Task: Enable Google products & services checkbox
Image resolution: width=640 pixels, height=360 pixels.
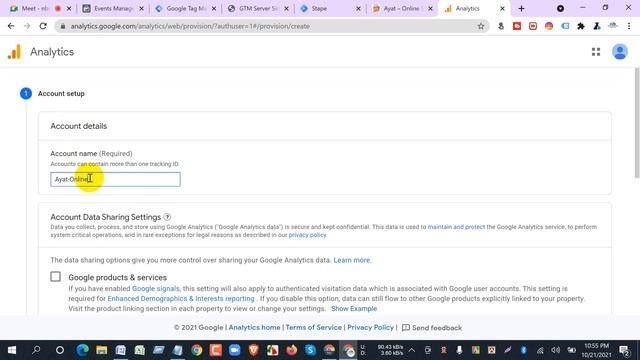Action: click(56, 277)
